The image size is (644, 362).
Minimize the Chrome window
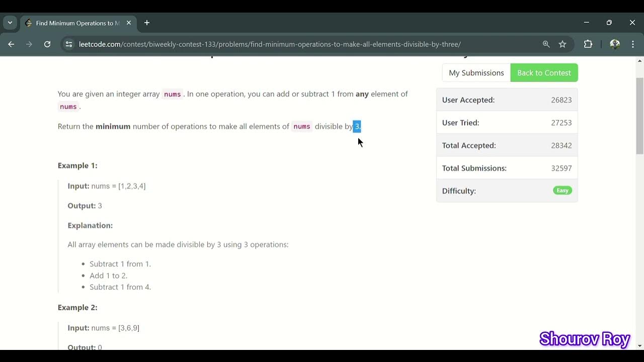click(586, 23)
